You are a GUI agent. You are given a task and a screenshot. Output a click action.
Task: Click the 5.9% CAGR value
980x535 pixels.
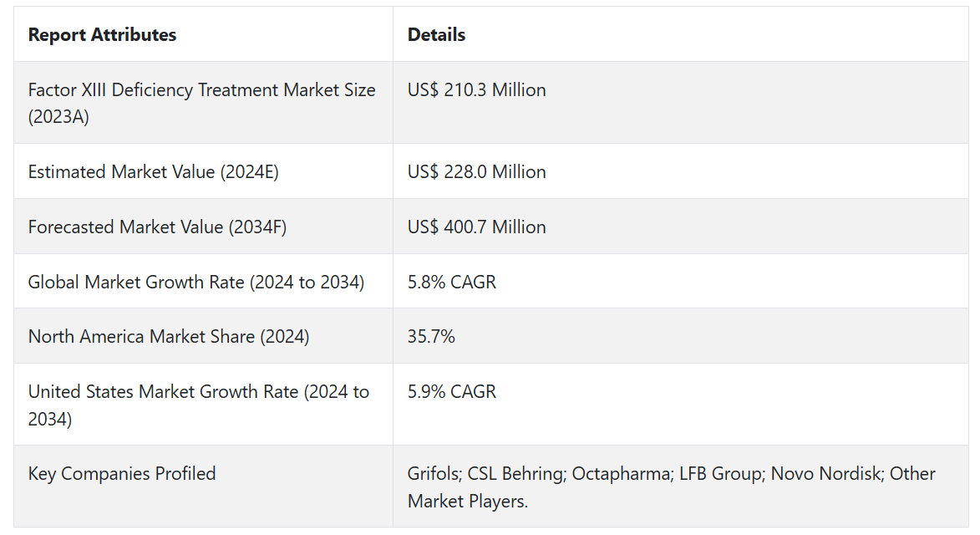pos(451,392)
